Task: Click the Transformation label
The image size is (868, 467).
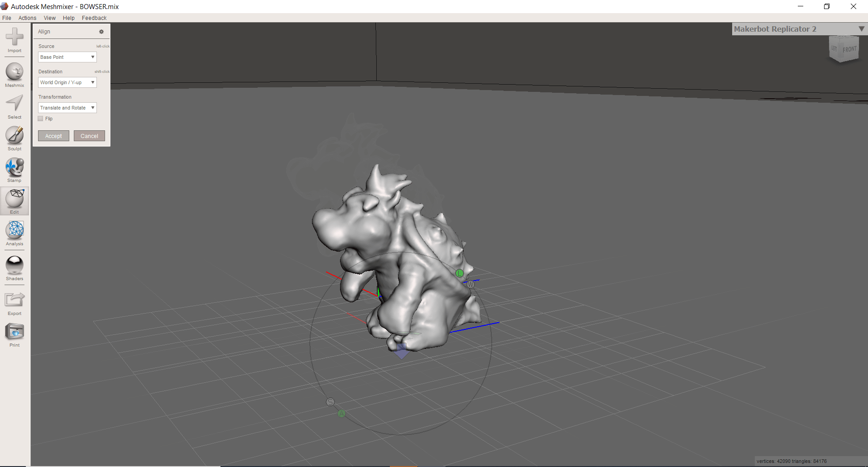Action: coord(55,97)
